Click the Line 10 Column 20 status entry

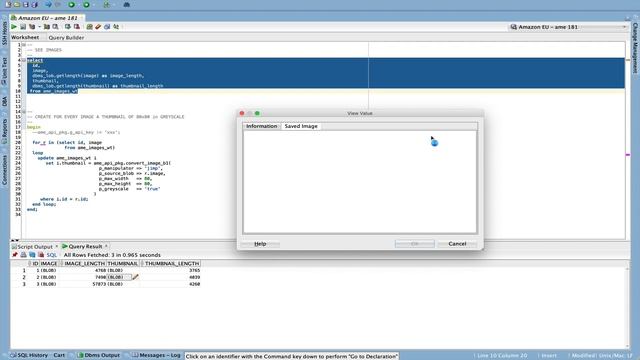pyautogui.click(x=502, y=356)
